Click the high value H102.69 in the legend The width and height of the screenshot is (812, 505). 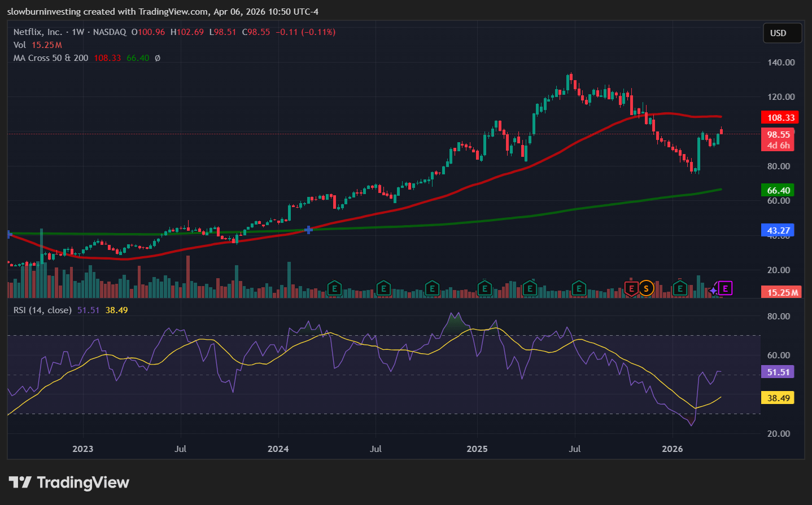(x=187, y=32)
